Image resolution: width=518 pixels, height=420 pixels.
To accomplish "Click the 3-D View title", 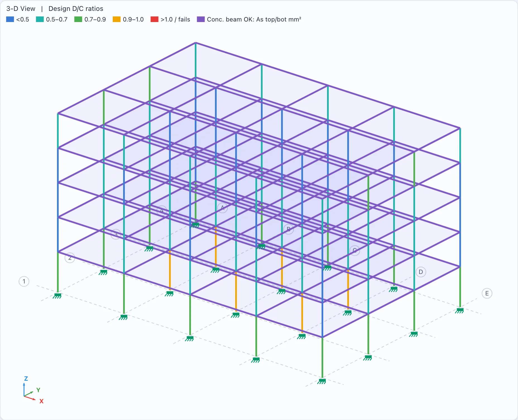I will pos(21,9).
